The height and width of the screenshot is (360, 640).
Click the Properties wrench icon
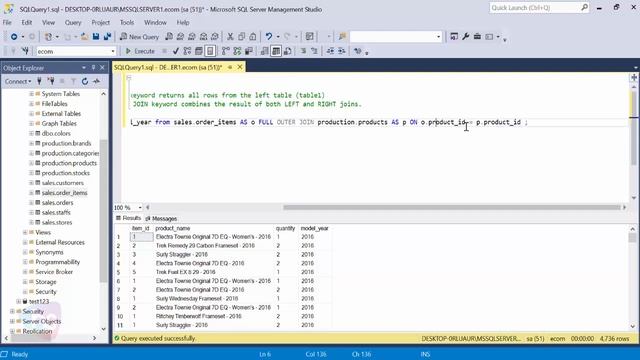click(x=466, y=37)
